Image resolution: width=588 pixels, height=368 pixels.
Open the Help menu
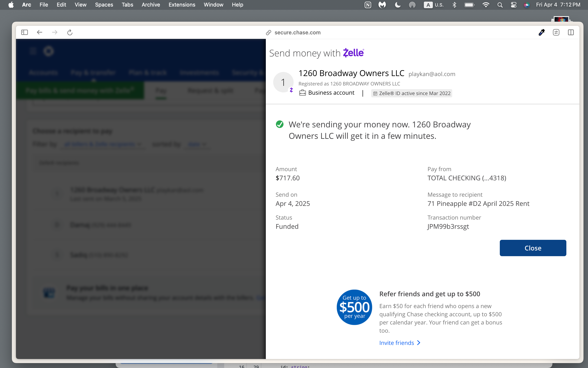(x=237, y=5)
